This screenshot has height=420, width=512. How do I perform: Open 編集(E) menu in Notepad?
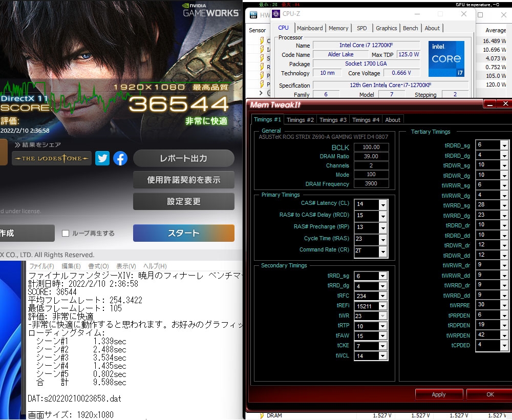point(71,266)
